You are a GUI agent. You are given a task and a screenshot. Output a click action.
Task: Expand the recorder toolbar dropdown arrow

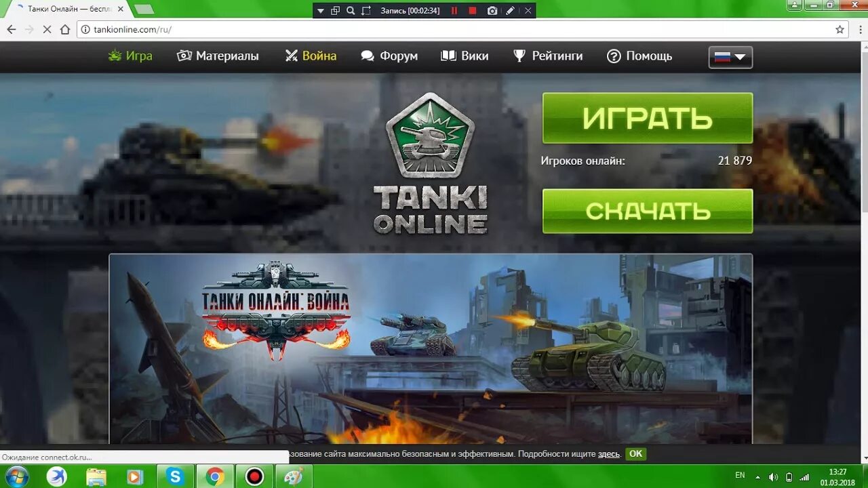click(321, 11)
